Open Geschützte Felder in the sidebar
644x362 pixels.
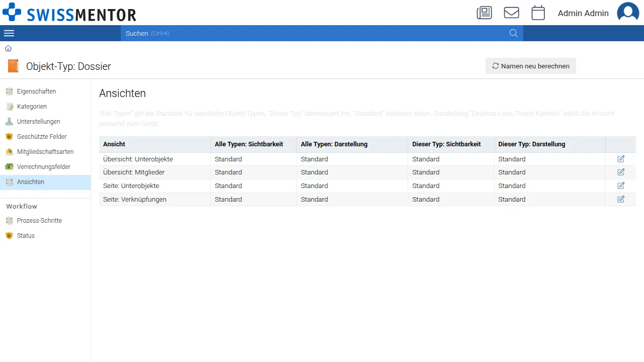45,137
